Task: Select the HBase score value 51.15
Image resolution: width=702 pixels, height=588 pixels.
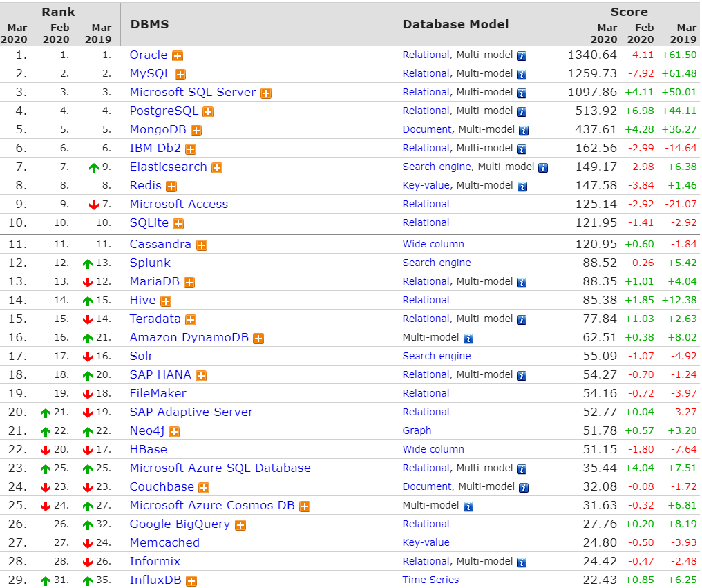Action: coord(600,449)
